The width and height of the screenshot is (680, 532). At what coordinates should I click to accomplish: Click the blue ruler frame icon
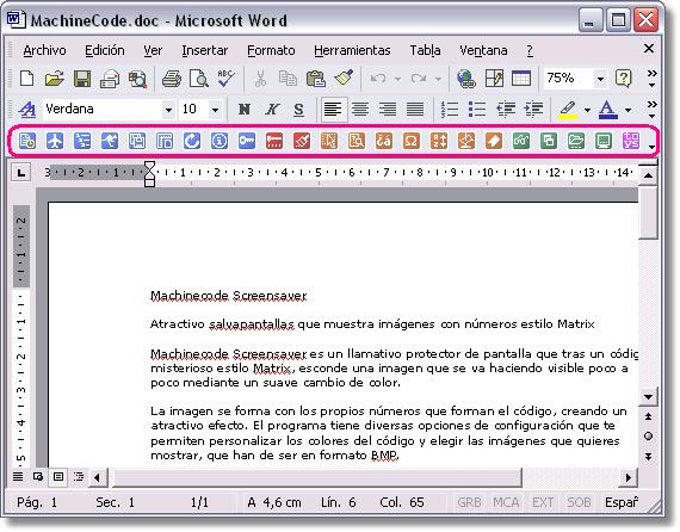tap(164, 141)
